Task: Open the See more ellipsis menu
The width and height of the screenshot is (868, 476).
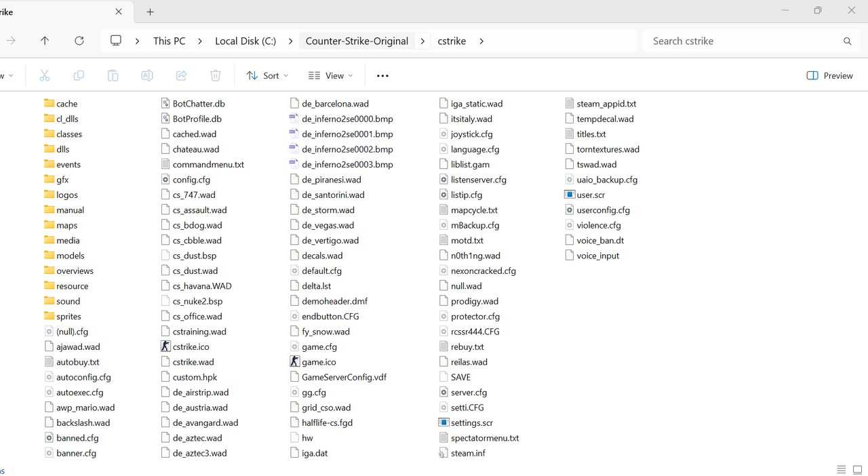Action: (x=382, y=76)
